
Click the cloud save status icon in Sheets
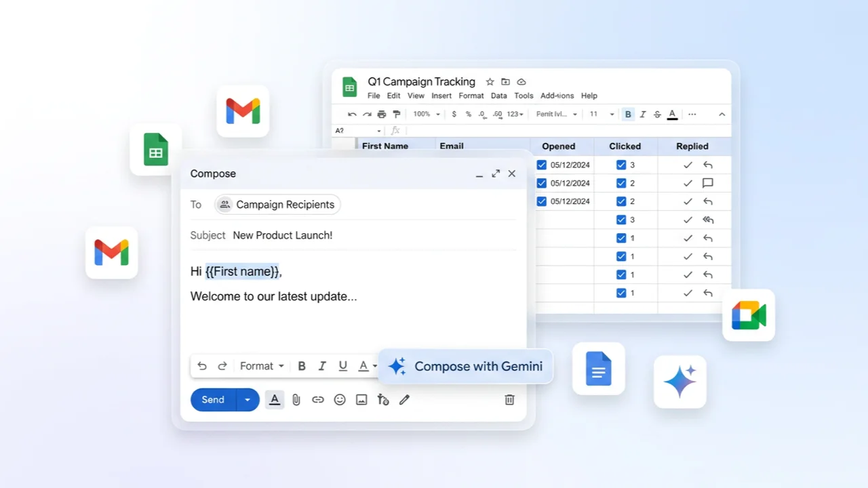point(521,81)
